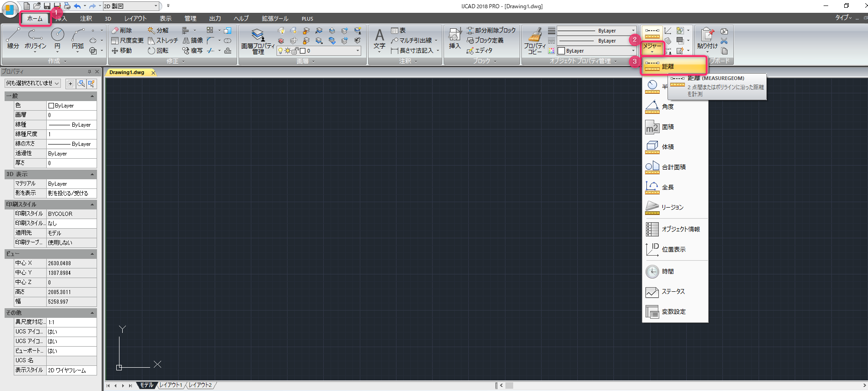Viewport: 868px width, 391px height.
Task: Toggle the layer on/off lightbulb in layer dropdown
Action: click(x=281, y=51)
